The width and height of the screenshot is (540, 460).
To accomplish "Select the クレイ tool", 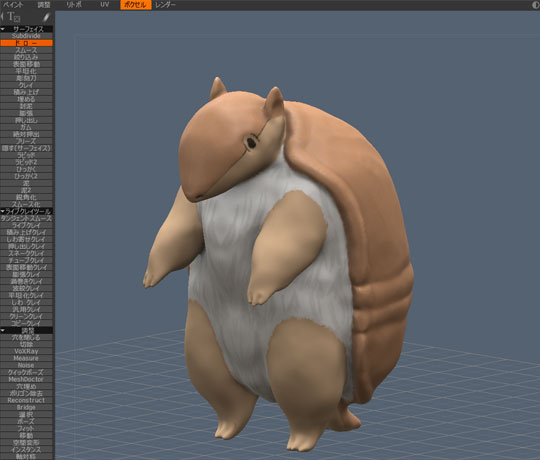I will pyautogui.click(x=27, y=85).
